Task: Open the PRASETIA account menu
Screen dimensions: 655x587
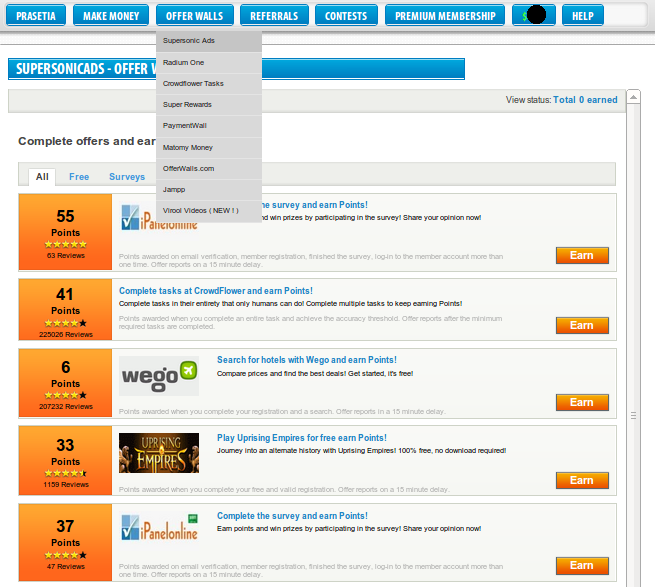Action: click(36, 15)
